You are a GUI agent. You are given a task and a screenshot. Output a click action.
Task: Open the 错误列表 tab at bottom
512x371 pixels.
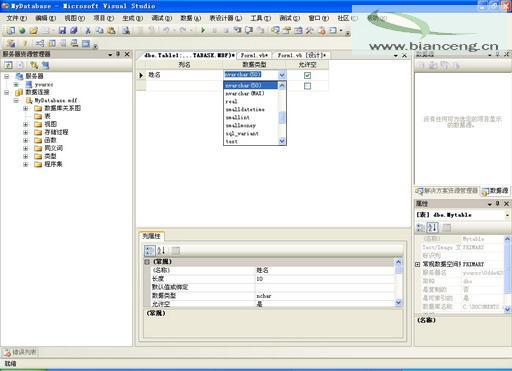click(21, 352)
